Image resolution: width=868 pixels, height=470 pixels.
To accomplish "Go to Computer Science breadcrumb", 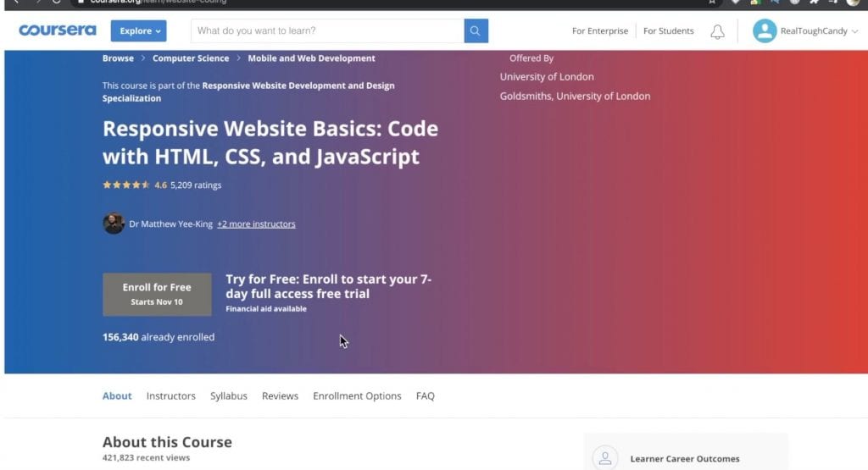I will point(191,58).
